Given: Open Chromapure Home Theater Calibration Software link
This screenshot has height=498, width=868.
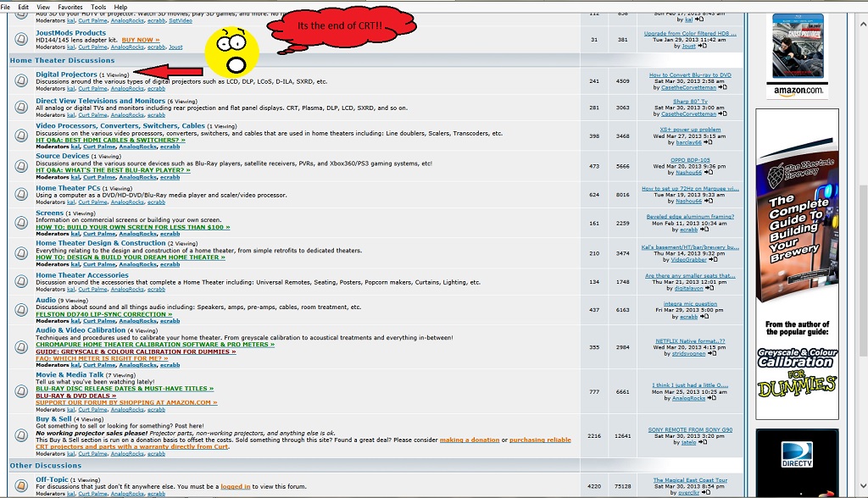Looking at the screenshot, I should pos(155,344).
